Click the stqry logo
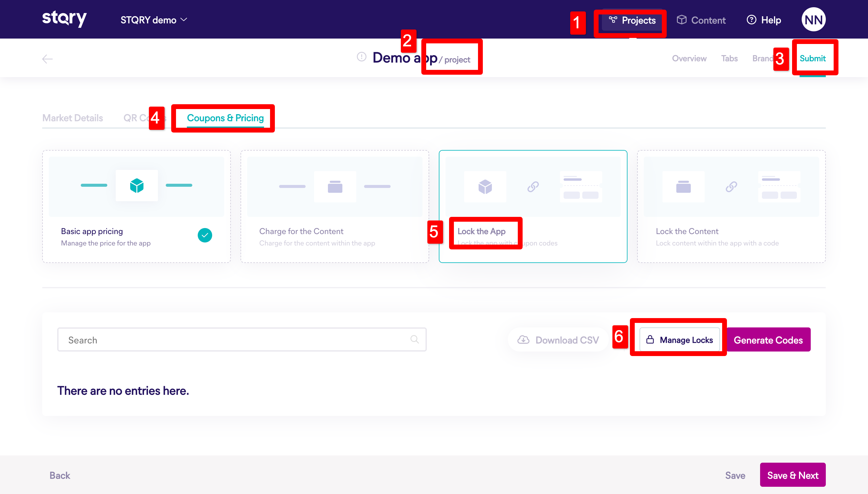 tap(64, 19)
